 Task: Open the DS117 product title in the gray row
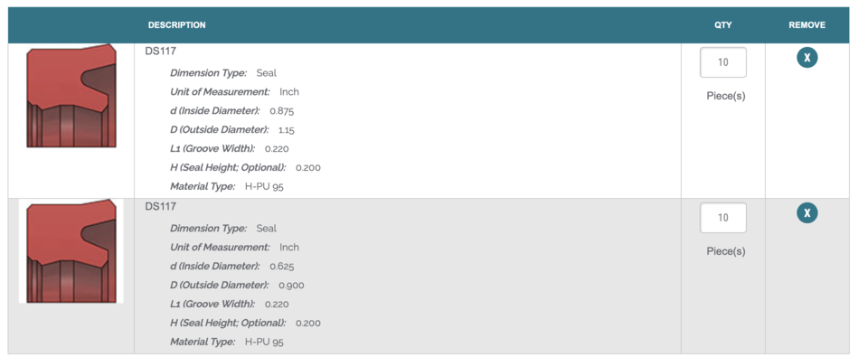coord(161,206)
